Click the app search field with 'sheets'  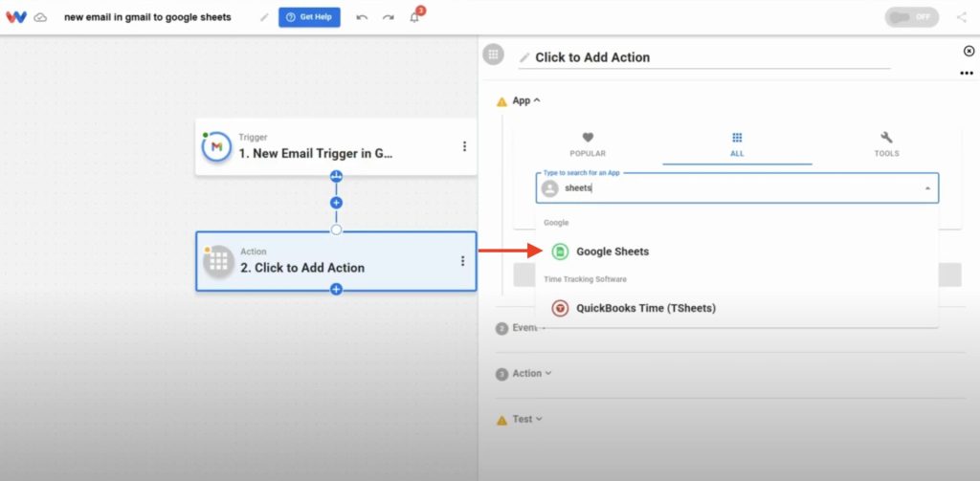tap(737, 188)
